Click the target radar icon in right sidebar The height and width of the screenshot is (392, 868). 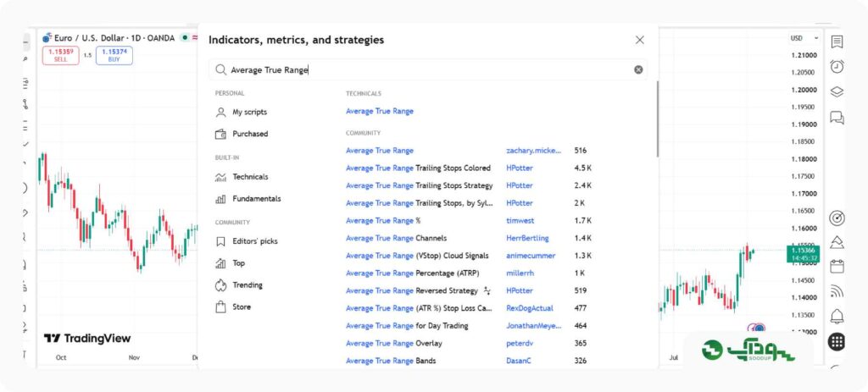[x=837, y=218]
